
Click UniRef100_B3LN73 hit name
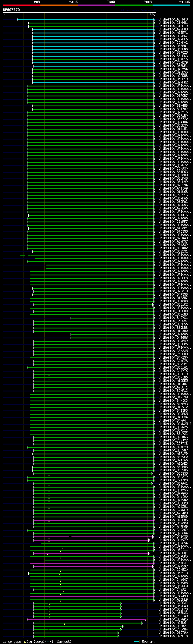173,610
